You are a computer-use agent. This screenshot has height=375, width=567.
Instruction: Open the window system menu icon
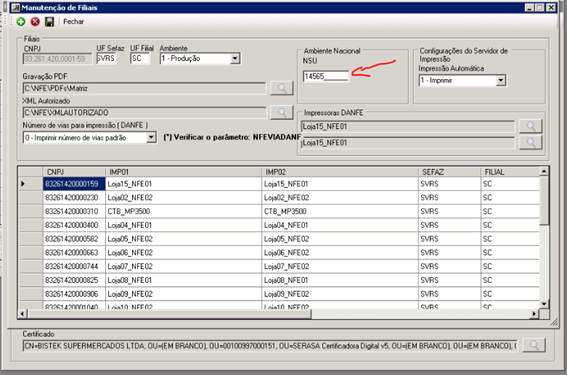tap(15, 8)
